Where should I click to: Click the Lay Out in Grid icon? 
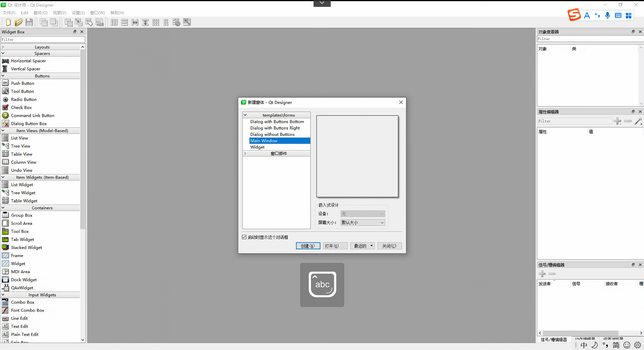pos(156,22)
